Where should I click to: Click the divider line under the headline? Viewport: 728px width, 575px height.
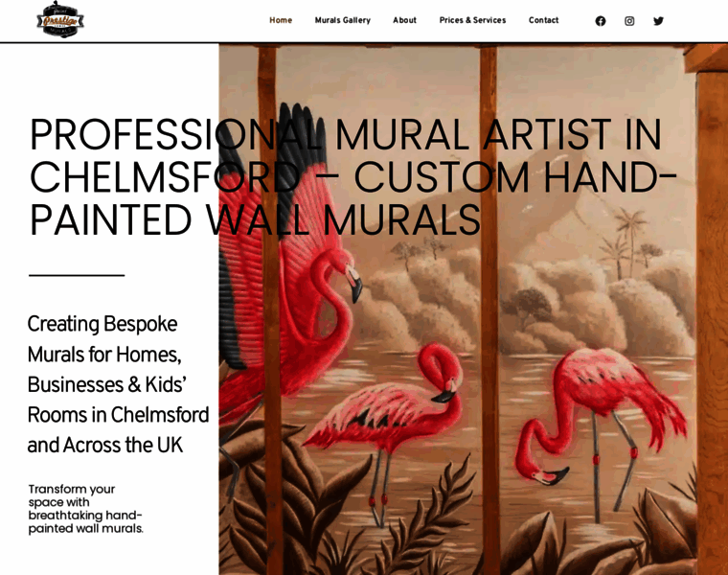pos(77,275)
